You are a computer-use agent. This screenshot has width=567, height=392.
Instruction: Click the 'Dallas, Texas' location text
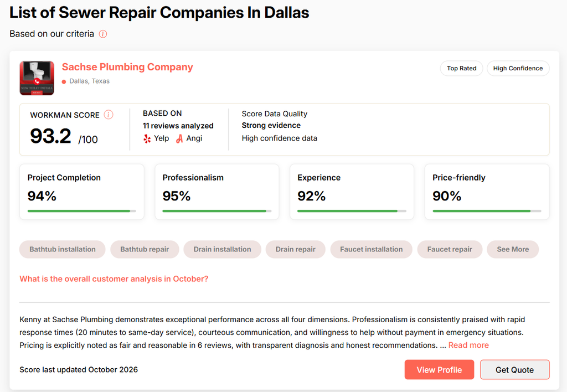point(89,81)
